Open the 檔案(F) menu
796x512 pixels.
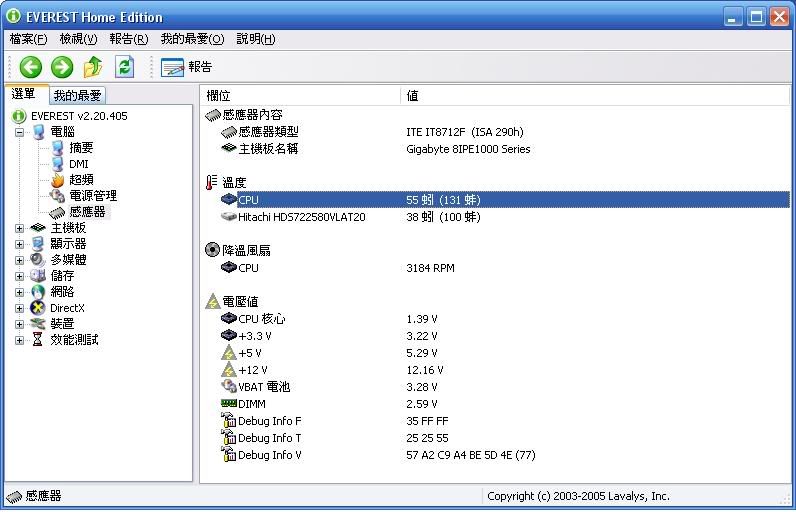point(28,39)
